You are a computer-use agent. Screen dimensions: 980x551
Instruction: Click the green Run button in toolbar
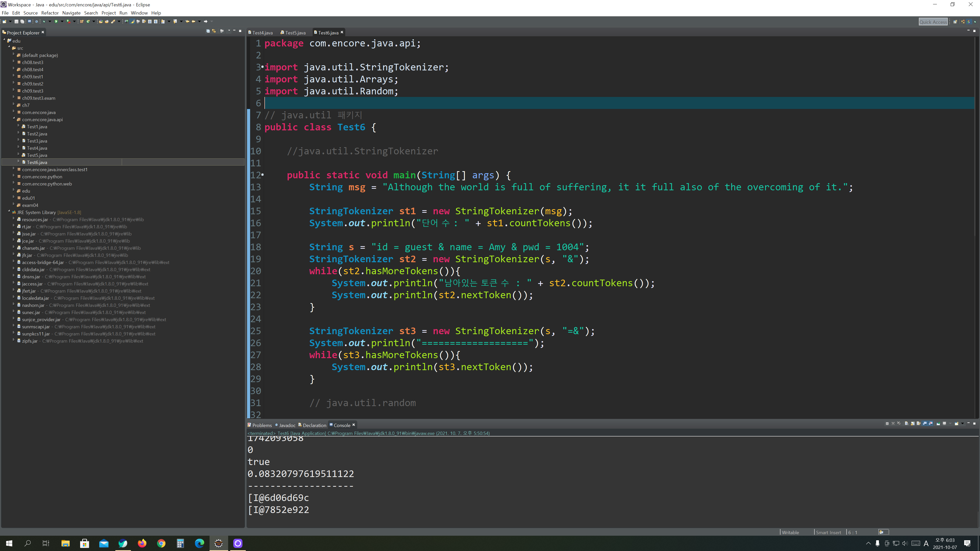56,21
